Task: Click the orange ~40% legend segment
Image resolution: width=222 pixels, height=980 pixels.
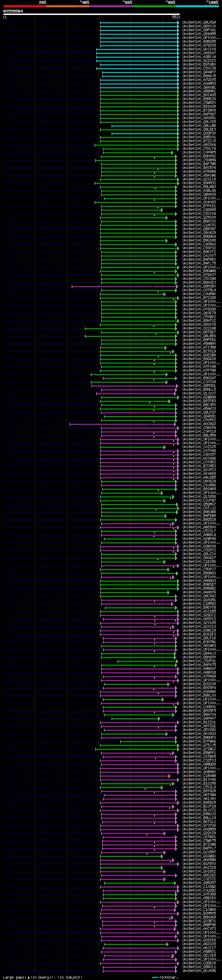Action: tap(68, 6)
